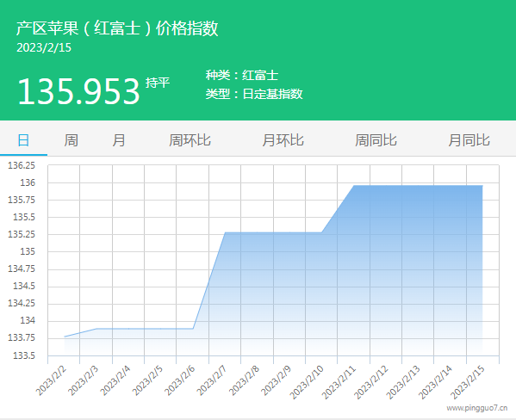Click the 2023/2/7 x-axis label

212,381
